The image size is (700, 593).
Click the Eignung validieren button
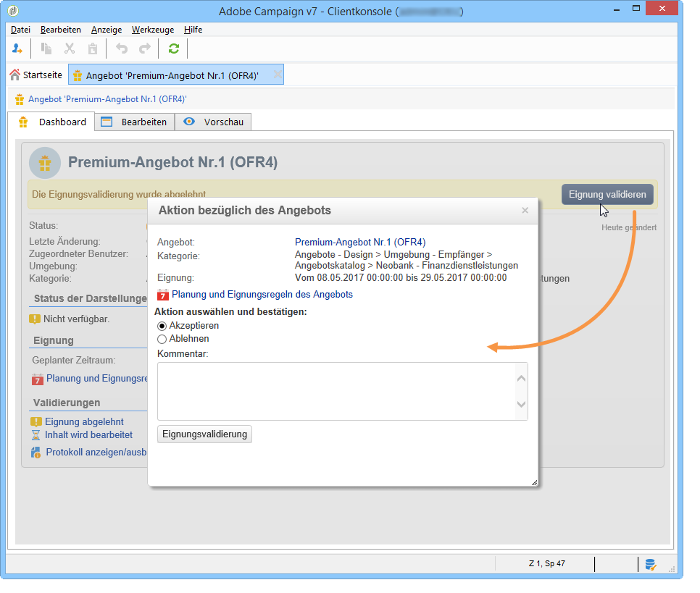click(607, 195)
